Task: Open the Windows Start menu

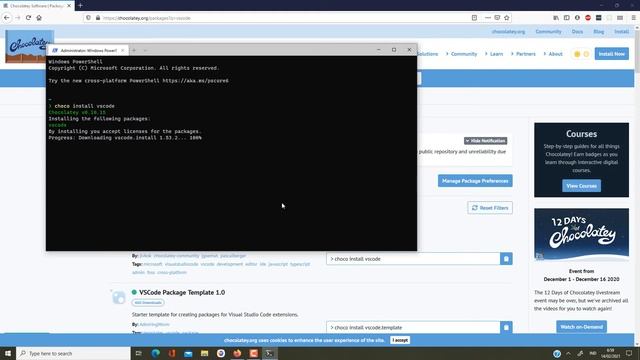Action: click(8, 353)
